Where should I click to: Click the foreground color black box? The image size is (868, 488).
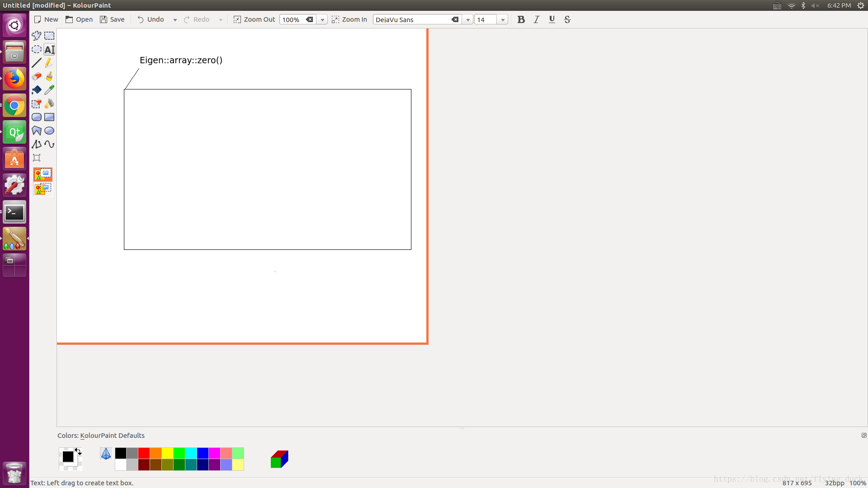point(68,456)
